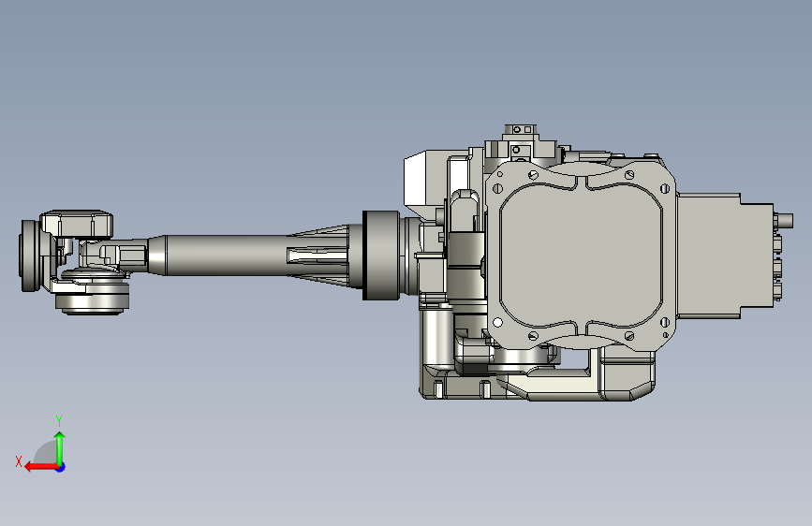
Task: Select the dark ring collar at the forearm base
Action: [380, 256]
